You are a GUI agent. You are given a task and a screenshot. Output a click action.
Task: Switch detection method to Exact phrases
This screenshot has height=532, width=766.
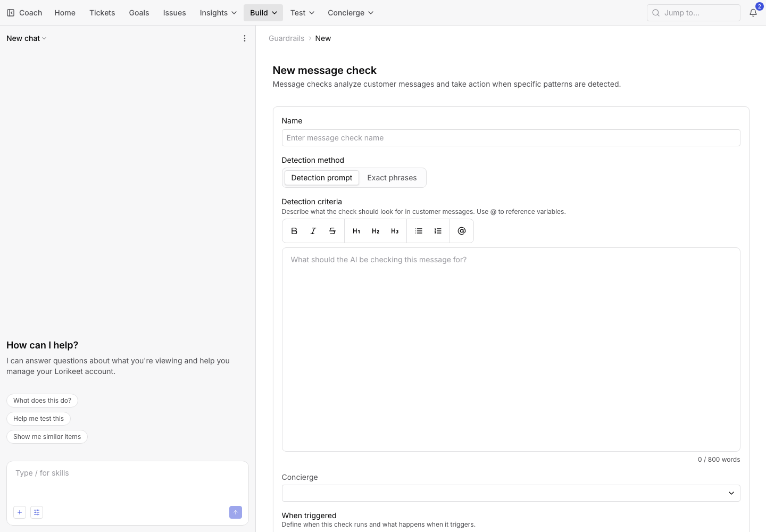392,178
